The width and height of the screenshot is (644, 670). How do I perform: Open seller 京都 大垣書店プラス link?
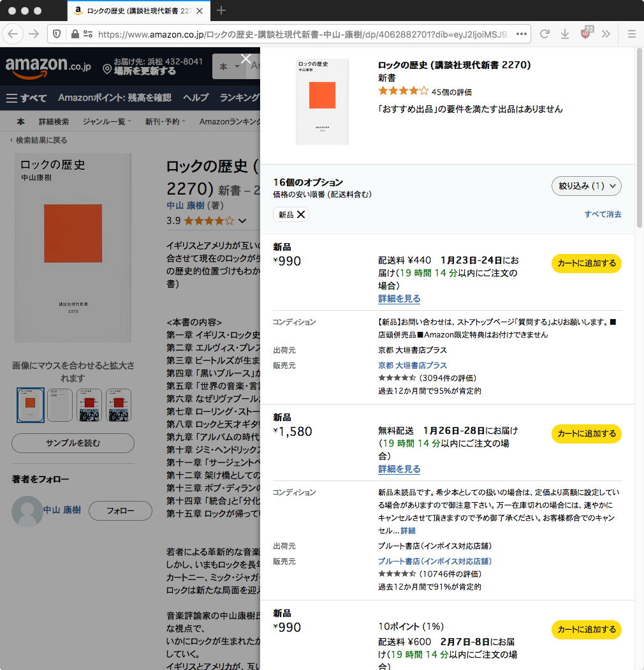[x=412, y=366]
